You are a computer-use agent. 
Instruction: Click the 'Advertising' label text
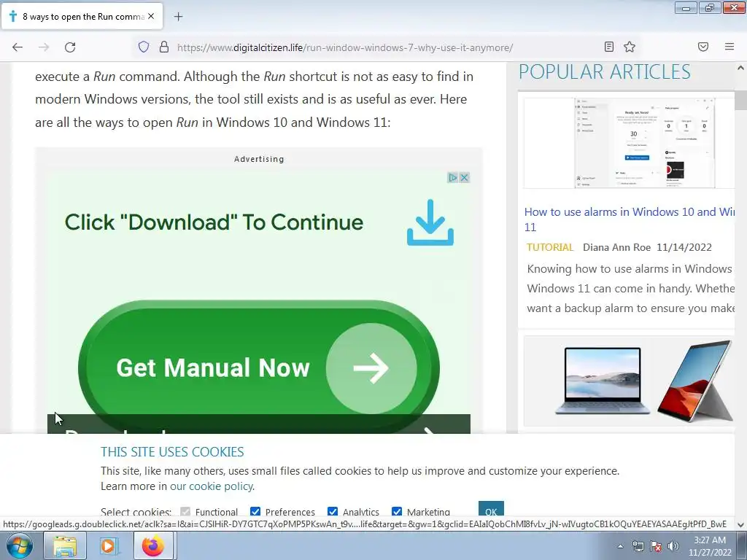[x=259, y=159]
